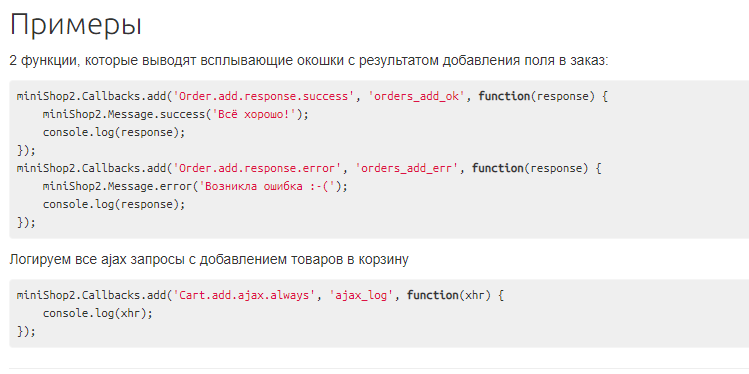
Task: Click 'Order.add.response.error' string in code
Action: pyautogui.click(x=255, y=168)
